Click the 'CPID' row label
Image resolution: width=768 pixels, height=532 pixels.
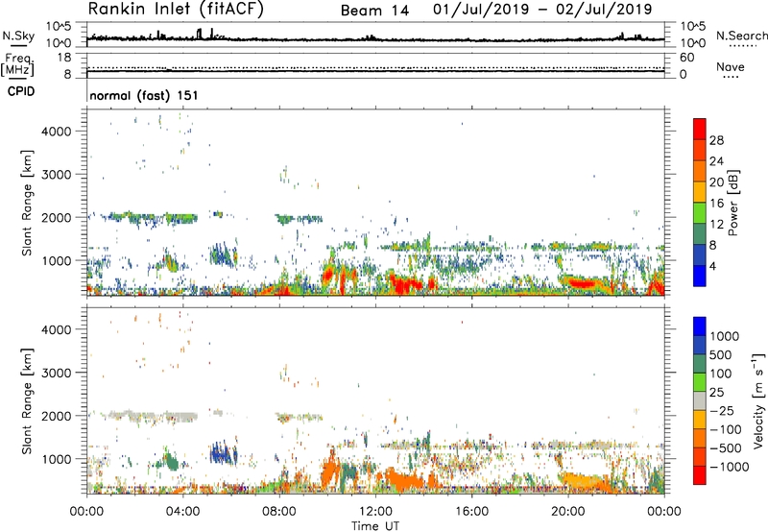click(21, 91)
